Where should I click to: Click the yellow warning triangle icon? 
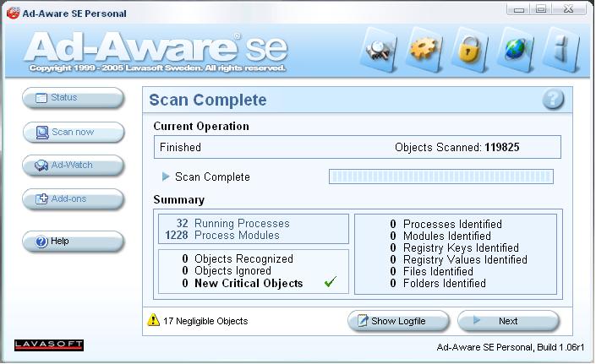click(x=153, y=320)
